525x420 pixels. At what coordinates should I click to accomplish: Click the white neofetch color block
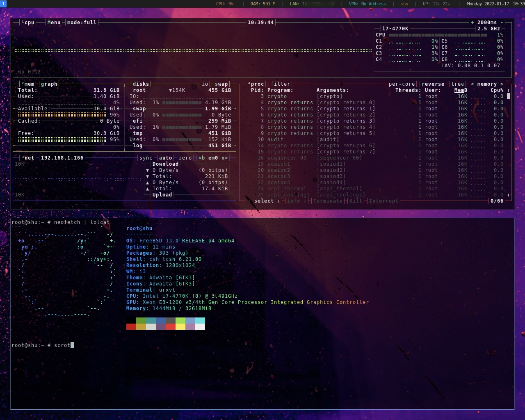(200, 327)
